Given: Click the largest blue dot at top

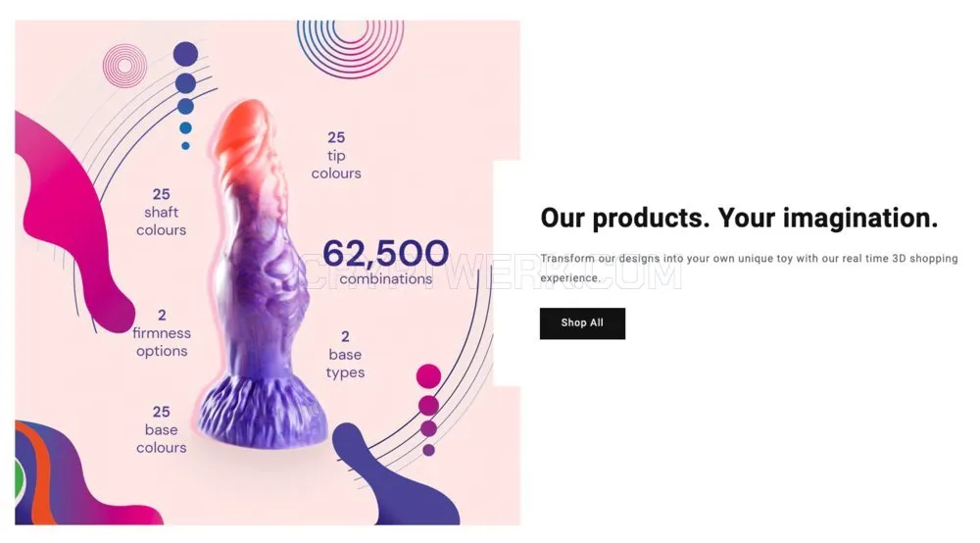Looking at the screenshot, I should 185,54.
